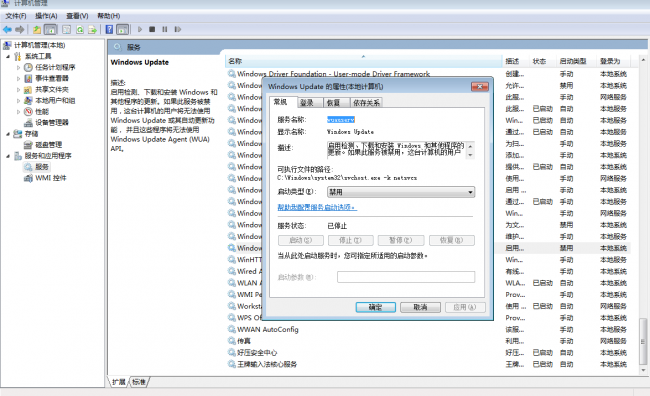The width and height of the screenshot is (650, 396).
Task: Collapse the 系统工具 tree node
Action: click(x=8, y=56)
